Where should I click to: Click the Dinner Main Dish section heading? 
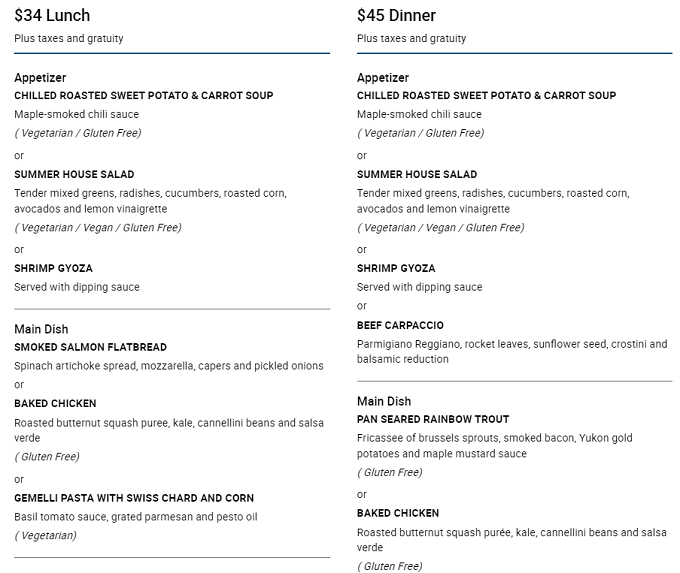384,401
